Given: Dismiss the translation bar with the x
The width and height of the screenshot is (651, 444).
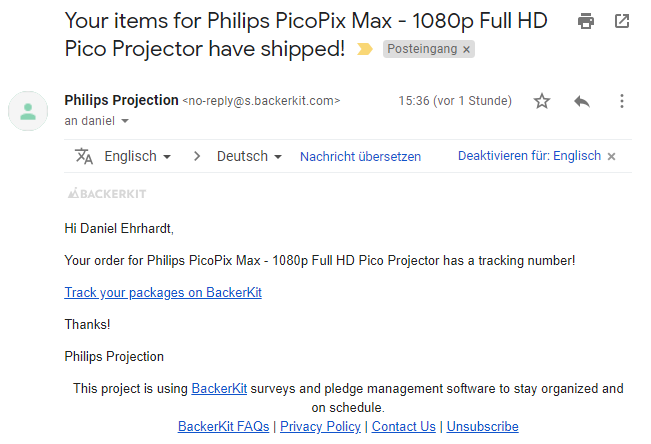Looking at the screenshot, I should click(x=611, y=157).
